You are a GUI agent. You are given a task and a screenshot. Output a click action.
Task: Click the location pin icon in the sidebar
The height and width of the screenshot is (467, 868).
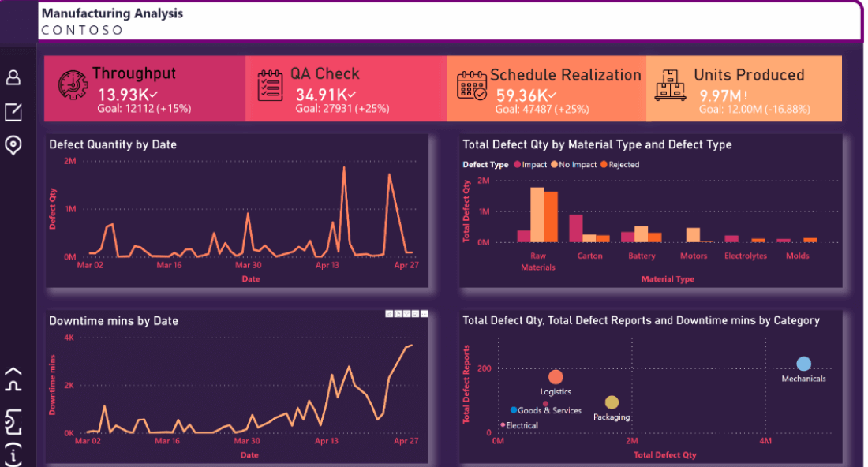point(13,145)
